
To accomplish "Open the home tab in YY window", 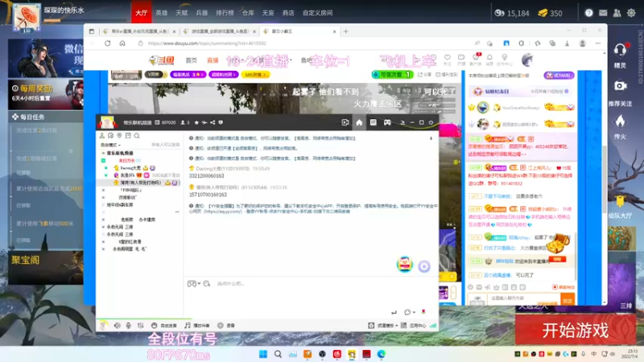I will click(359, 122).
